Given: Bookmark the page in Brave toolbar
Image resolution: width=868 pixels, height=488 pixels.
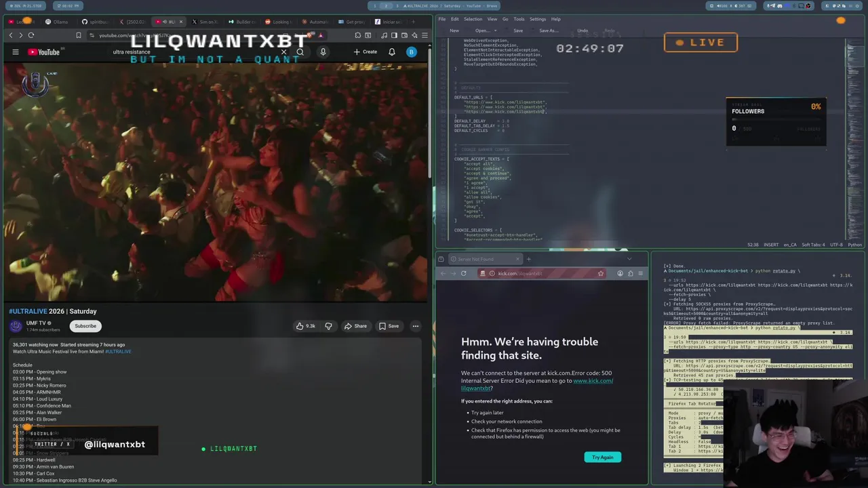Looking at the screenshot, I should pos(79,35).
